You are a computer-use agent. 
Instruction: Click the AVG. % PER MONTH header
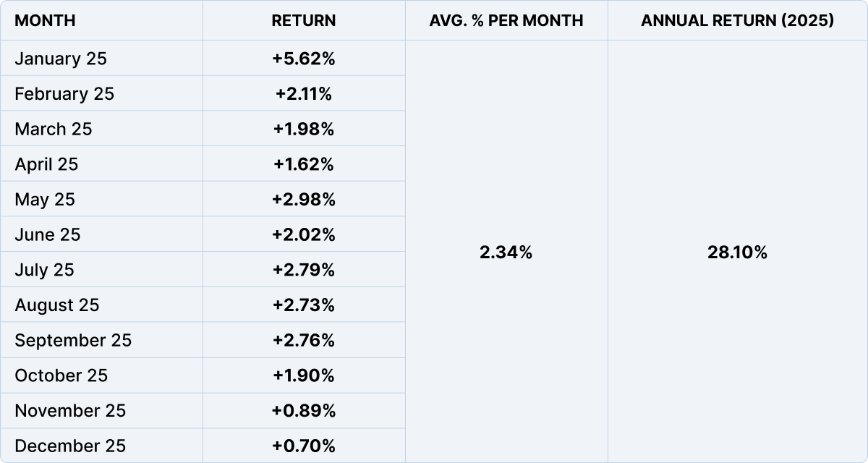[506, 20]
